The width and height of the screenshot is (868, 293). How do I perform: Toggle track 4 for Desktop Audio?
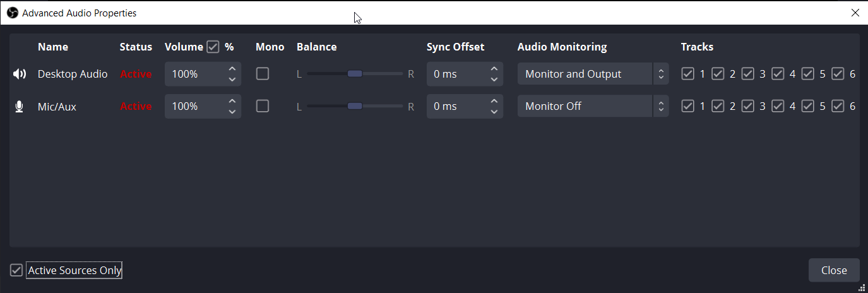click(x=778, y=74)
